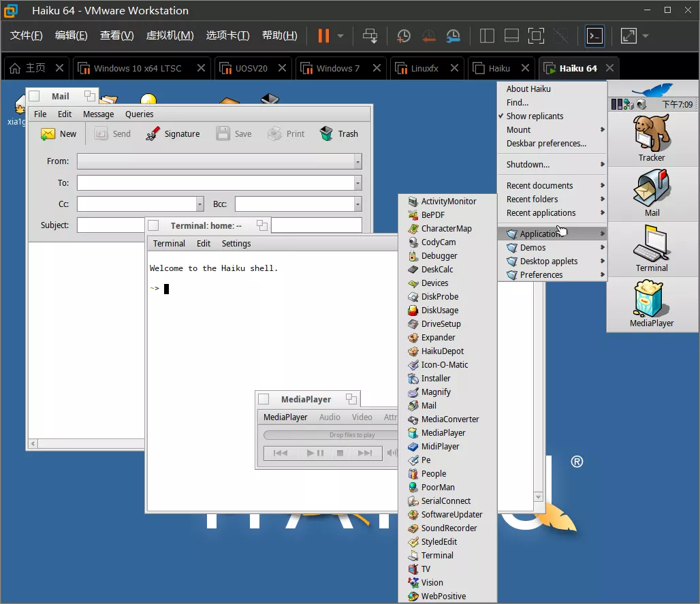Select Icon-O-Matic in the Applications list
700x604 pixels.
[444, 365]
